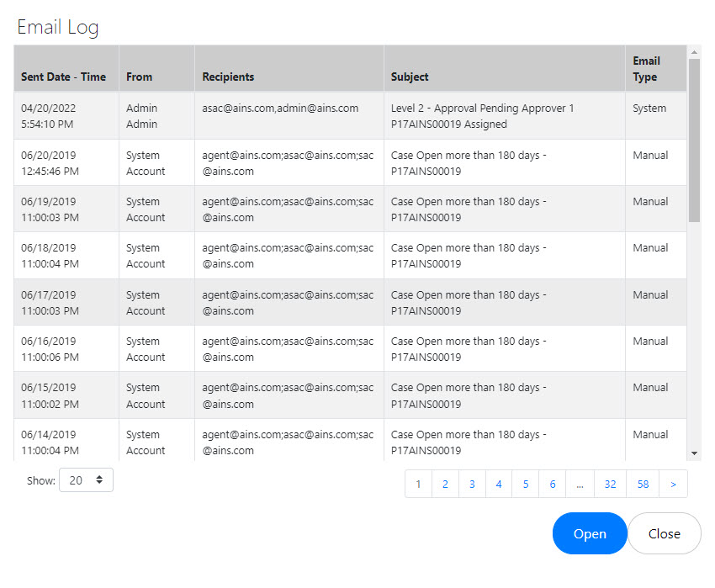Click the Subject column header

tap(410, 77)
